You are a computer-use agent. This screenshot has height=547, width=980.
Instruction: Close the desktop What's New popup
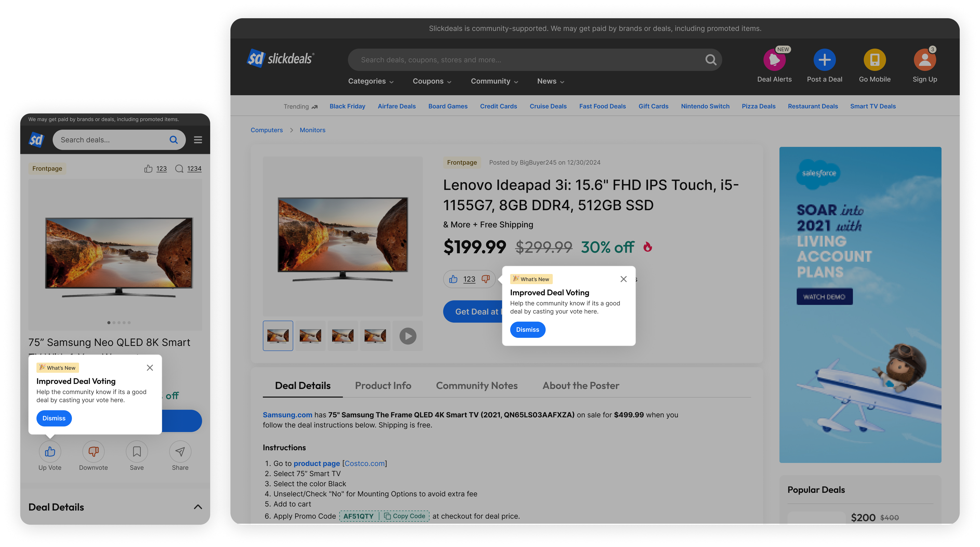pos(623,279)
